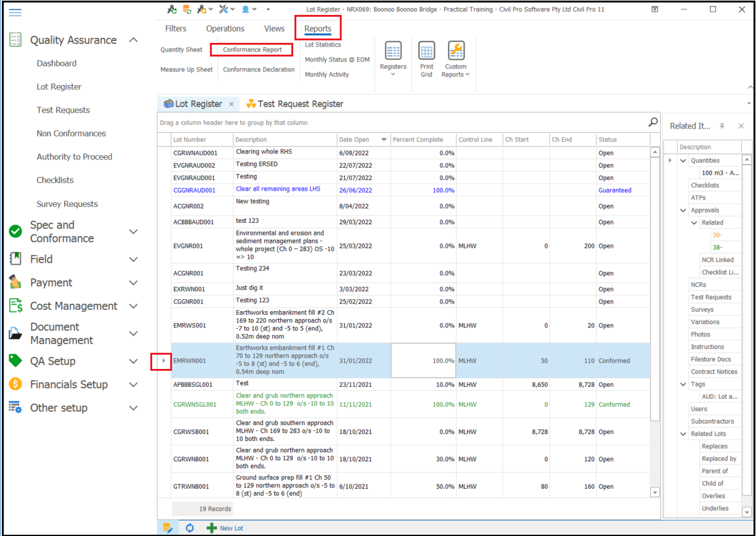Select lot CGRWNSGL001 cell
This screenshot has height=536, width=756.
[x=202, y=404]
